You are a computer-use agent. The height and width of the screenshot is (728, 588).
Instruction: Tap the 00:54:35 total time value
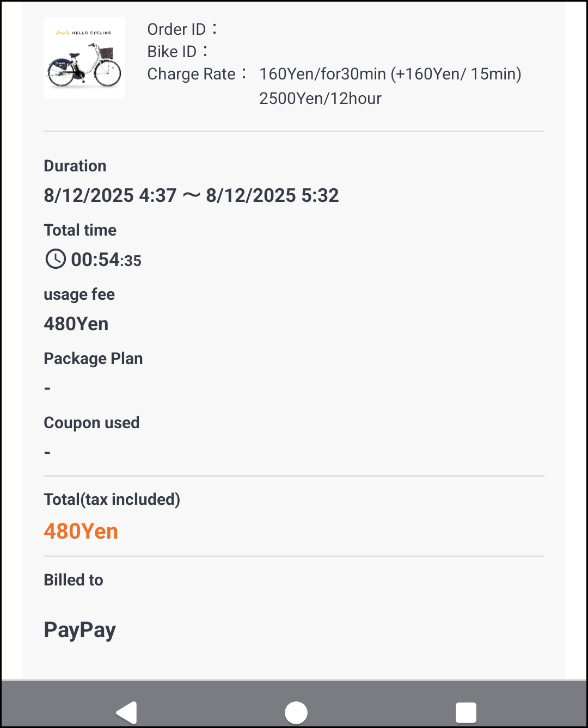click(x=106, y=260)
